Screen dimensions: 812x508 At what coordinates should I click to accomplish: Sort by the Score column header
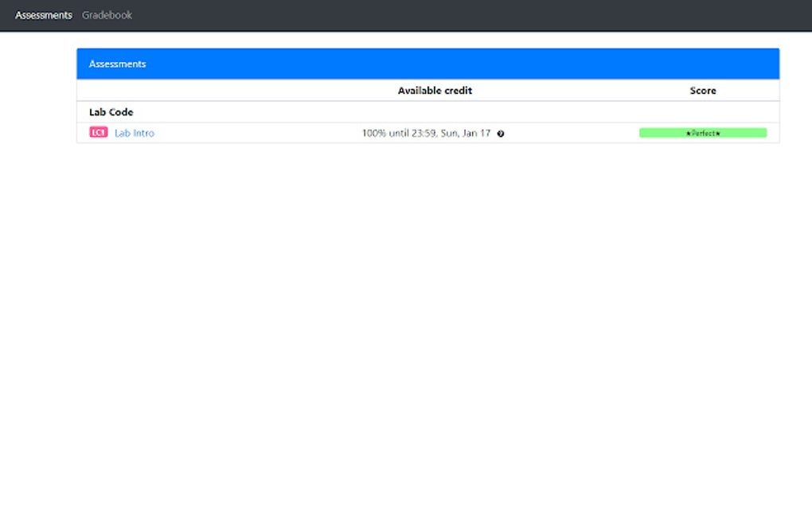tap(702, 90)
